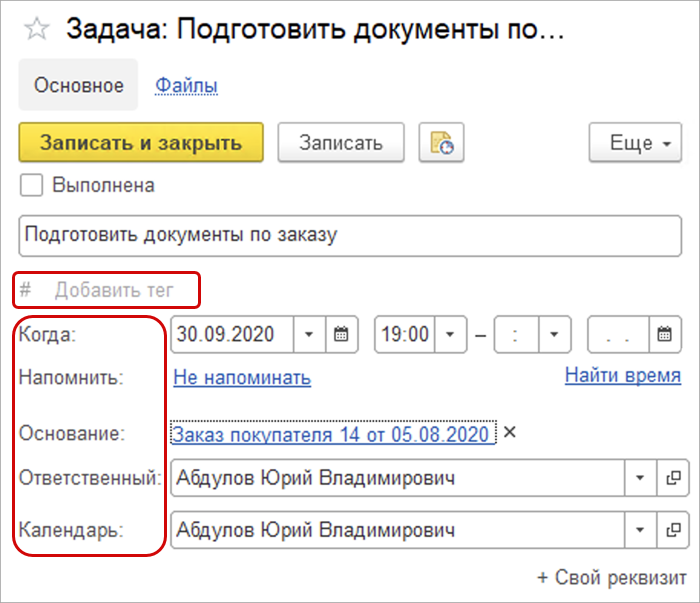The image size is (700, 603).
Task: Open calendar picker for start date
Action: (342, 334)
